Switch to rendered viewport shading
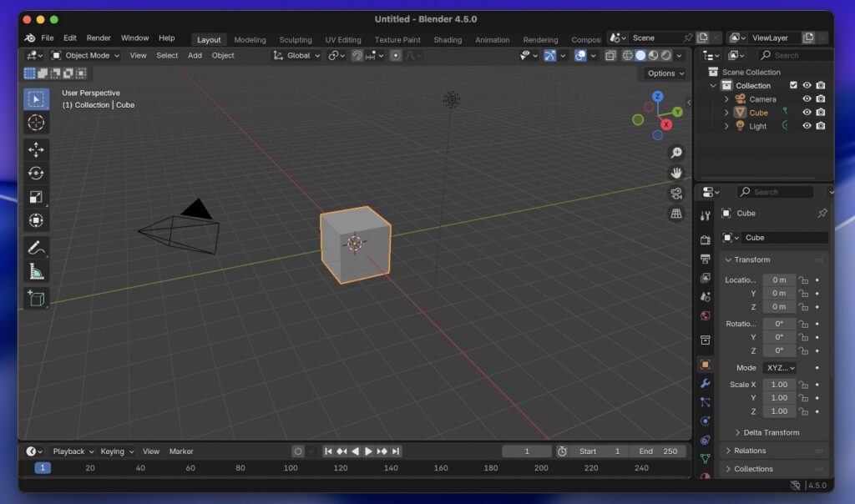This screenshot has height=504, width=855. [665, 56]
